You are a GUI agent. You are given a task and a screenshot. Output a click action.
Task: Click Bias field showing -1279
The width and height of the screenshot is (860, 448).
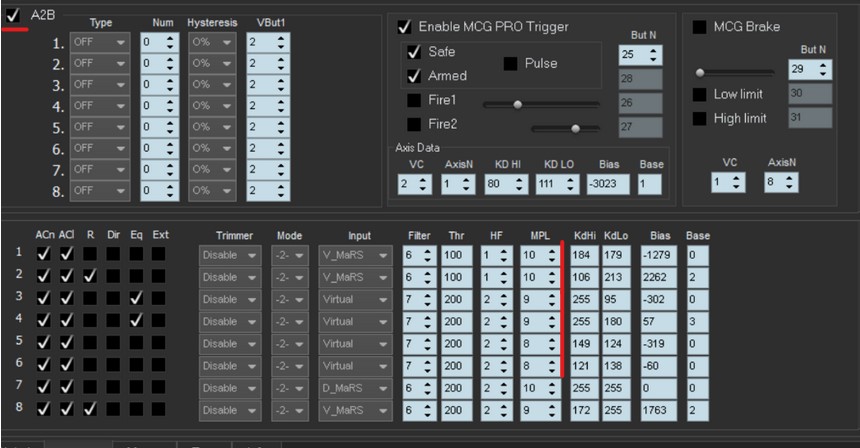pyautogui.click(x=659, y=256)
